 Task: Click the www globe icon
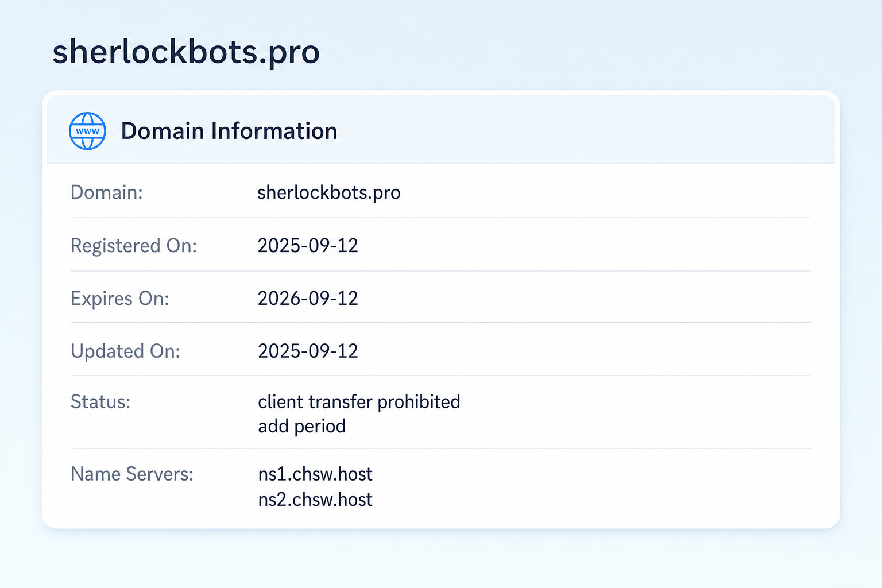(x=87, y=131)
